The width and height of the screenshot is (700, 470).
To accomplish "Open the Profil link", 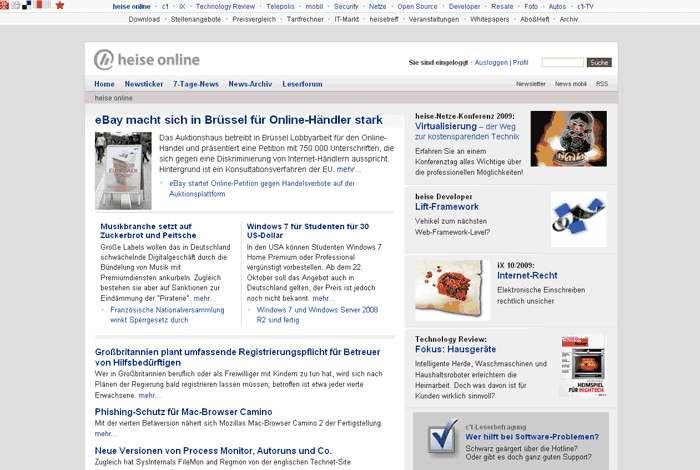I will [521, 62].
